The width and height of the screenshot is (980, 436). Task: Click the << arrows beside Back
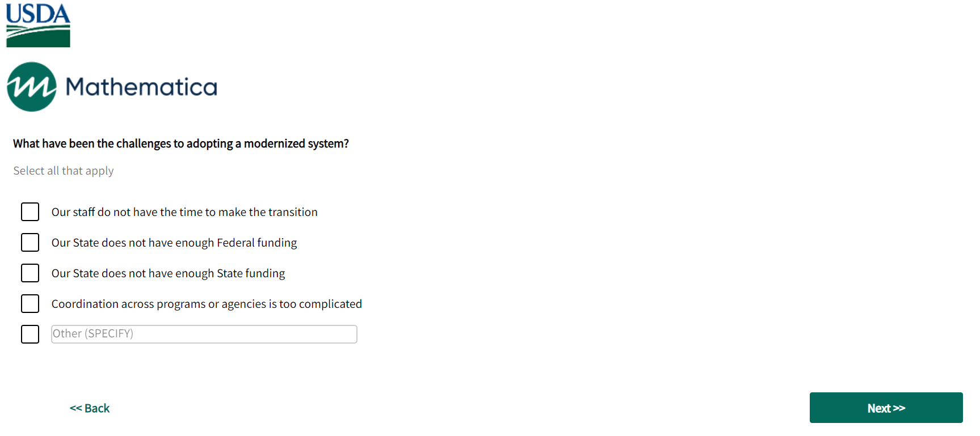[x=75, y=408]
